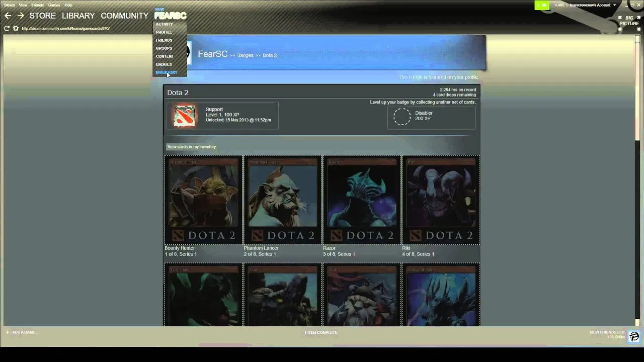
Task: Click 'Level 1, 100 XP' text
Action: coord(222,115)
